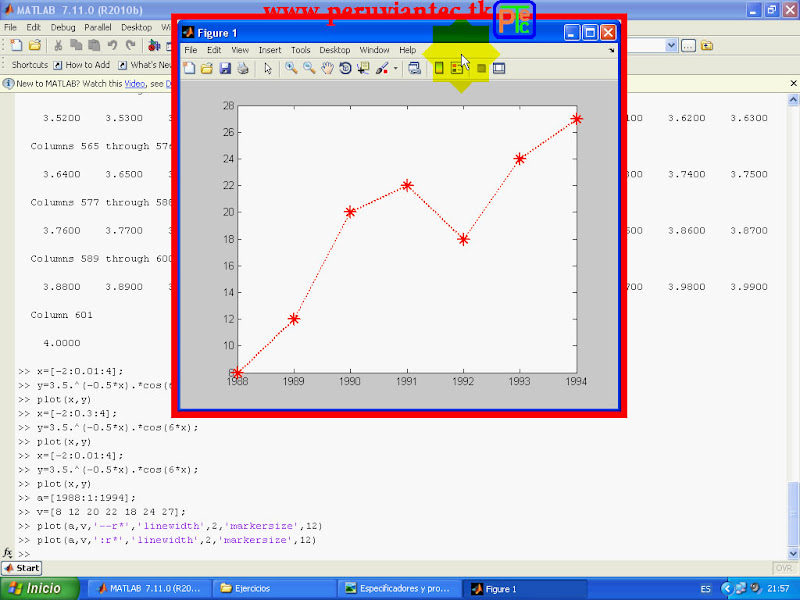Click the How to Add shortcut

point(82,65)
